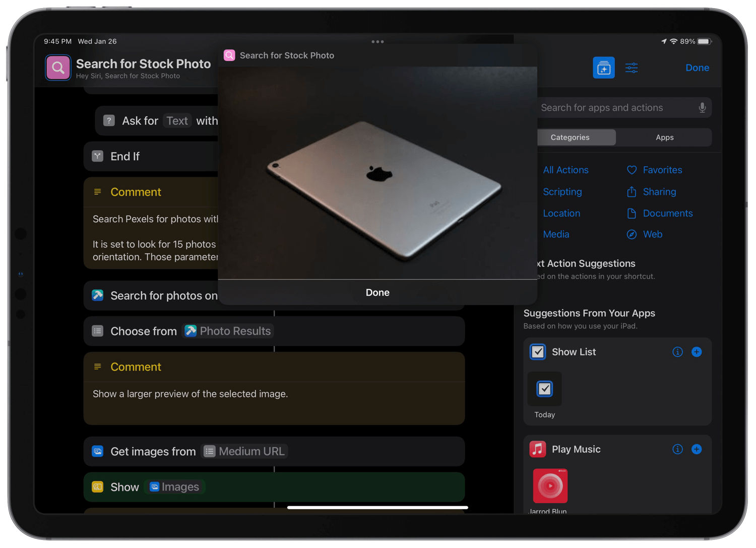Image resolution: width=756 pixels, height=548 pixels.
Task: Open the All Actions category
Action: pyautogui.click(x=565, y=170)
